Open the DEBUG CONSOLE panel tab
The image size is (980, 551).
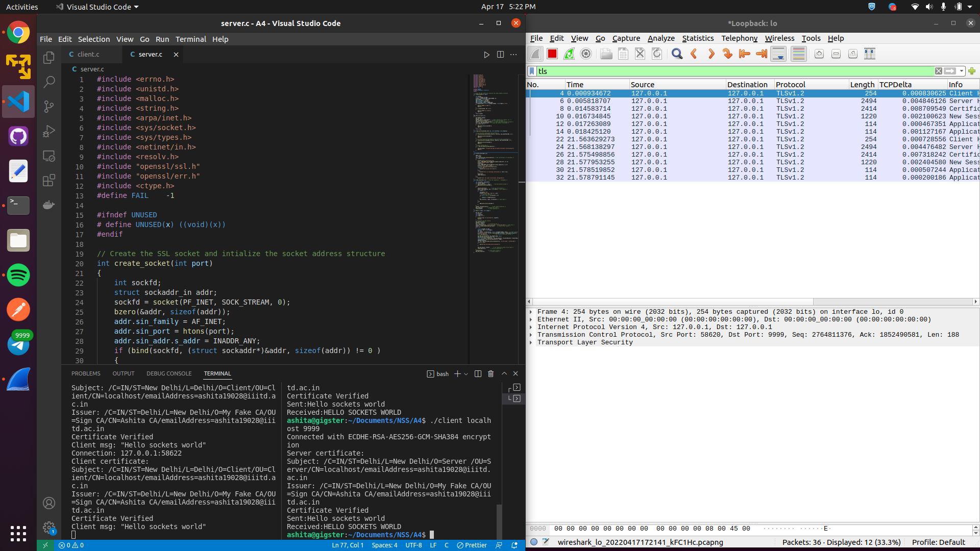(168, 373)
